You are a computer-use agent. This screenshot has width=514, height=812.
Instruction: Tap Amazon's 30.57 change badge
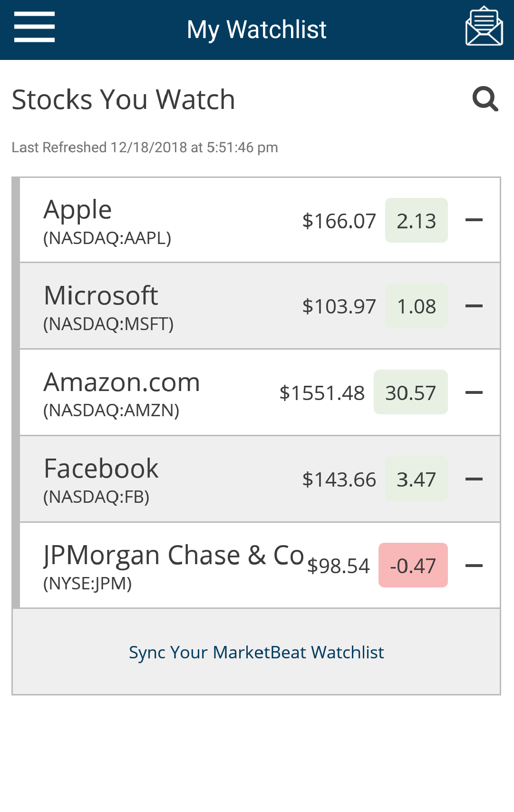pos(410,393)
